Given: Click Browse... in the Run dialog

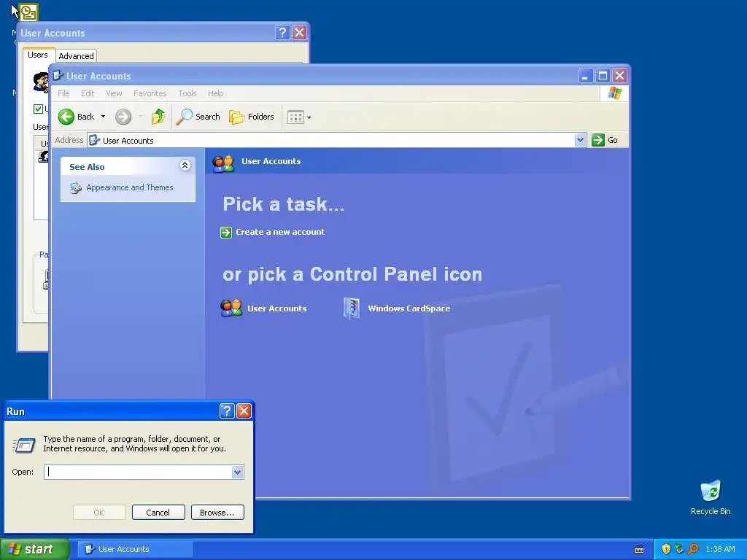Looking at the screenshot, I should click(217, 513).
